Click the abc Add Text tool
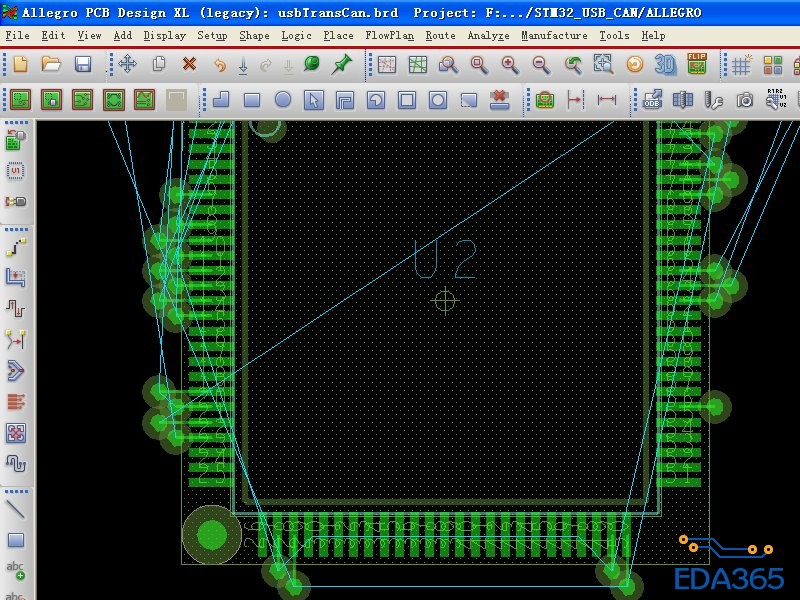Screen dimensions: 800x600 (x=15, y=570)
